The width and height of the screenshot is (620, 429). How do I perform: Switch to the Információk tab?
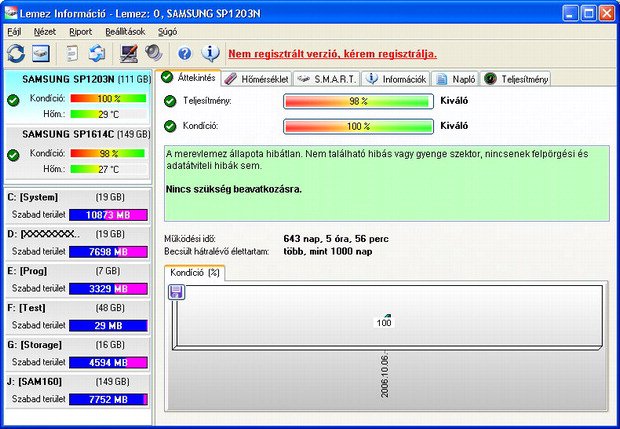pyautogui.click(x=395, y=79)
